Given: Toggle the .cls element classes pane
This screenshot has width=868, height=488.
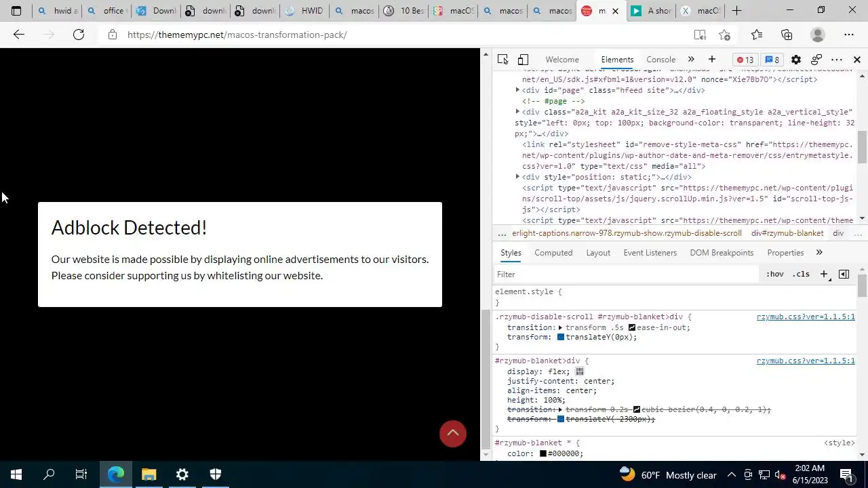Looking at the screenshot, I should [801, 274].
